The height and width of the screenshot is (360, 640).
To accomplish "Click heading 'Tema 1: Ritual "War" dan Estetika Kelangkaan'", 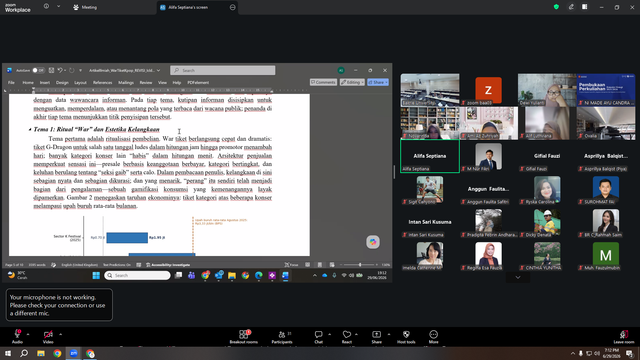I will (x=96, y=129).
